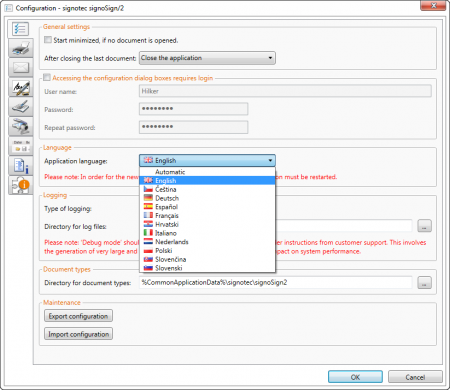450x390 pixels.
Task: Collapse the Application language combo box
Action: click(207, 161)
